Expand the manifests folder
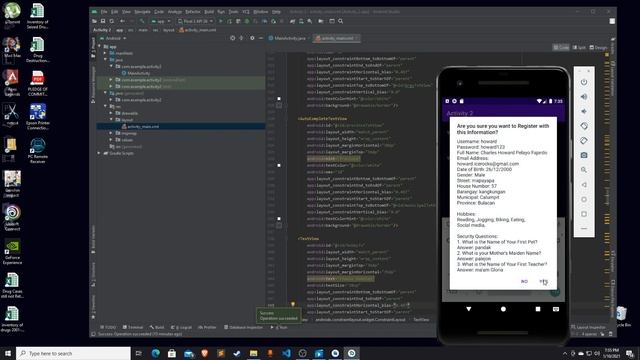The image size is (640, 360). pos(105,53)
